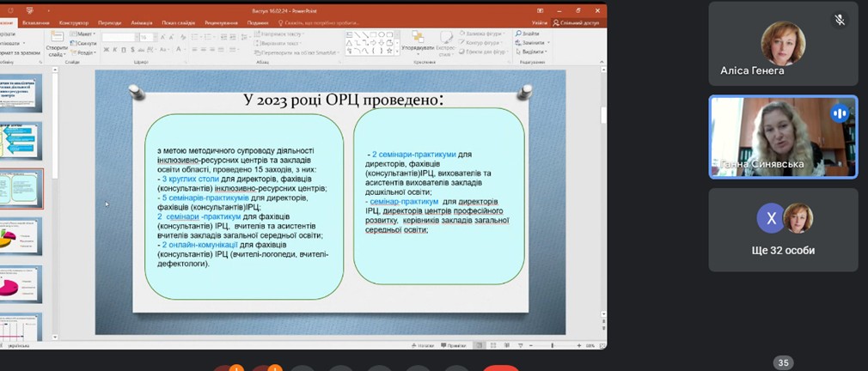Click Перетворити на об'єкт SmartArt
The width and height of the screenshot is (868, 371).
(296, 52)
